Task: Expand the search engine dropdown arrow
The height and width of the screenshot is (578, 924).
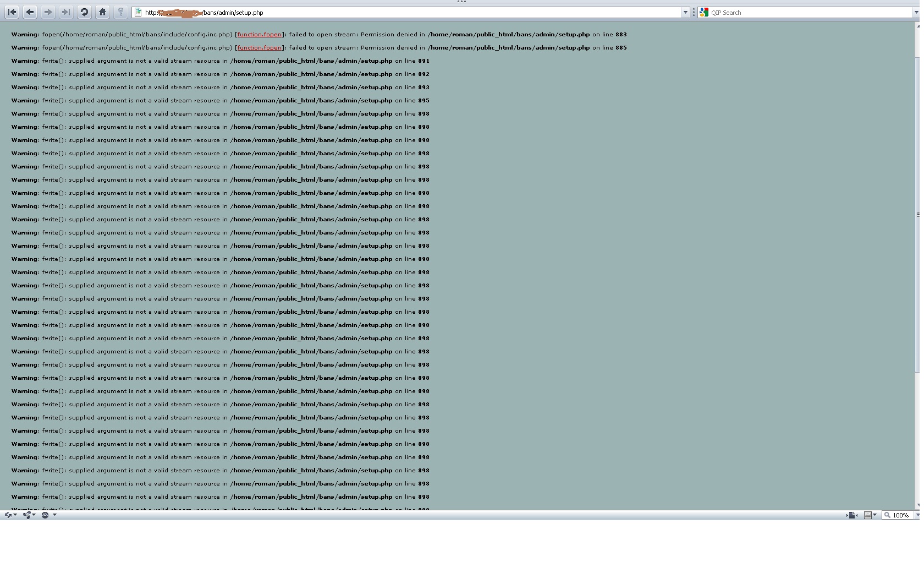Action: coord(916,12)
